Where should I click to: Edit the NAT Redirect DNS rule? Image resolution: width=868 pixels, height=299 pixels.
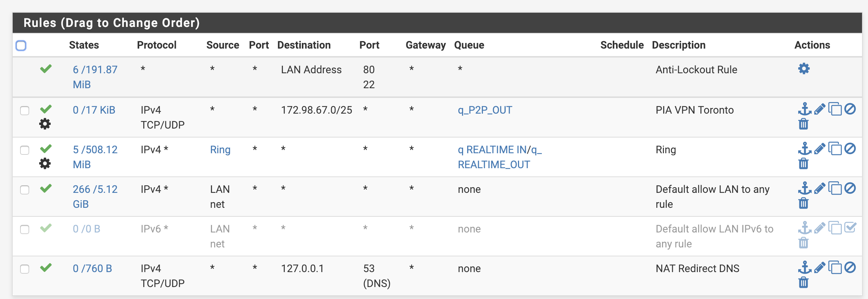819,268
